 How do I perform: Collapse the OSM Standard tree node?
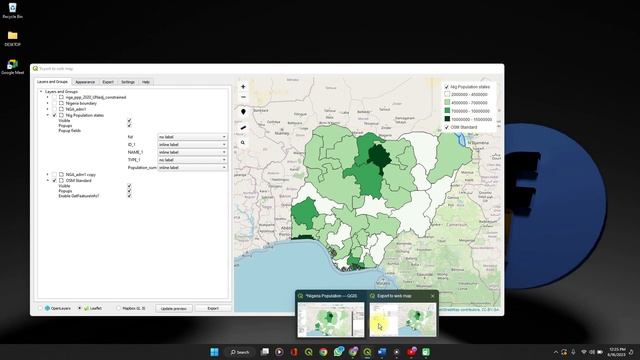(x=47, y=180)
